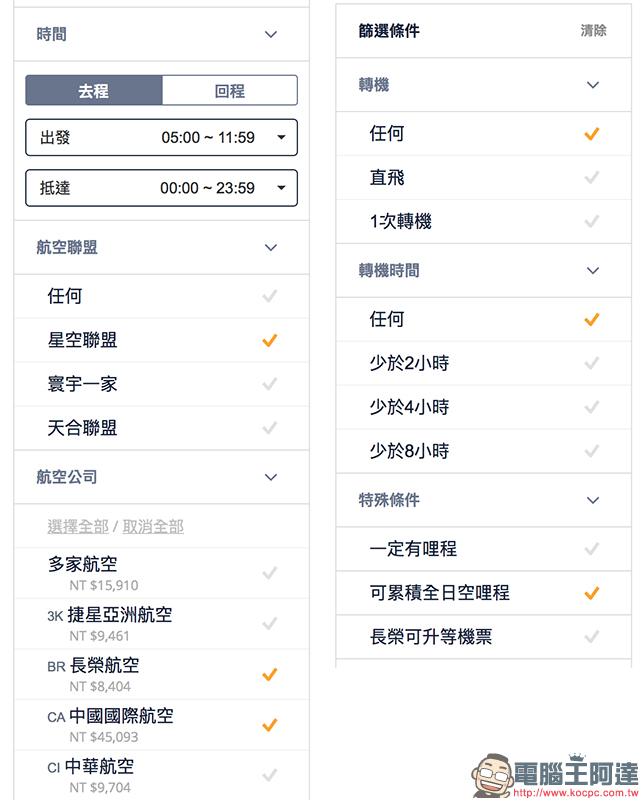
Task: Open the 抵達 time range dropdown
Action: [161, 188]
